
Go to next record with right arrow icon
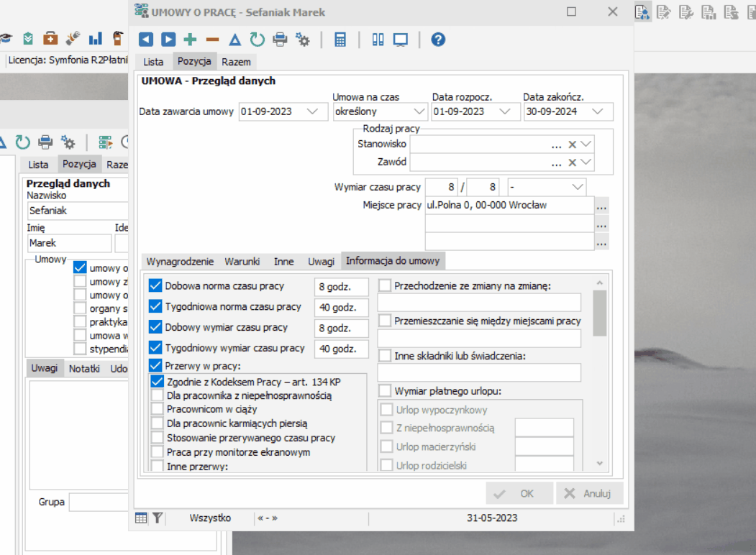point(168,40)
